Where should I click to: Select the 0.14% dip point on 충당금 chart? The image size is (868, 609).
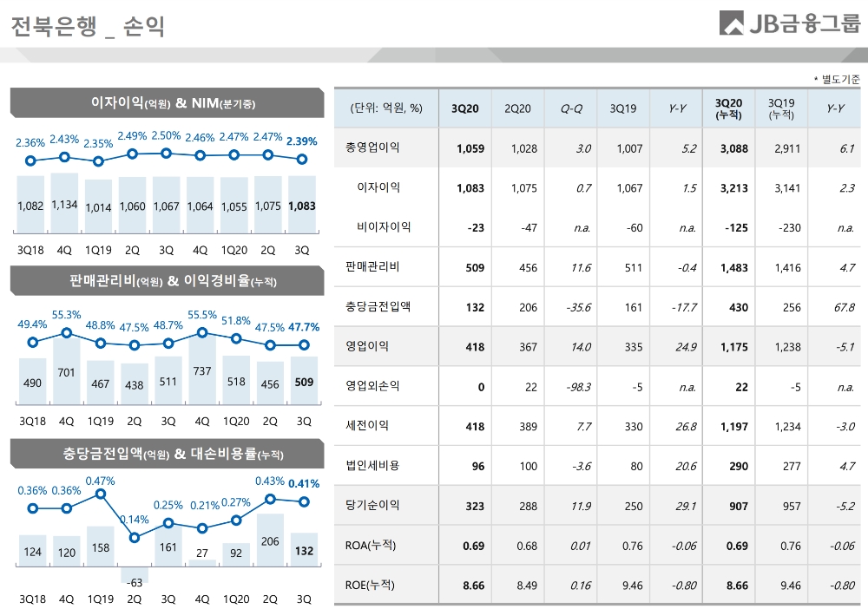pyautogui.click(x=133, y=537)
